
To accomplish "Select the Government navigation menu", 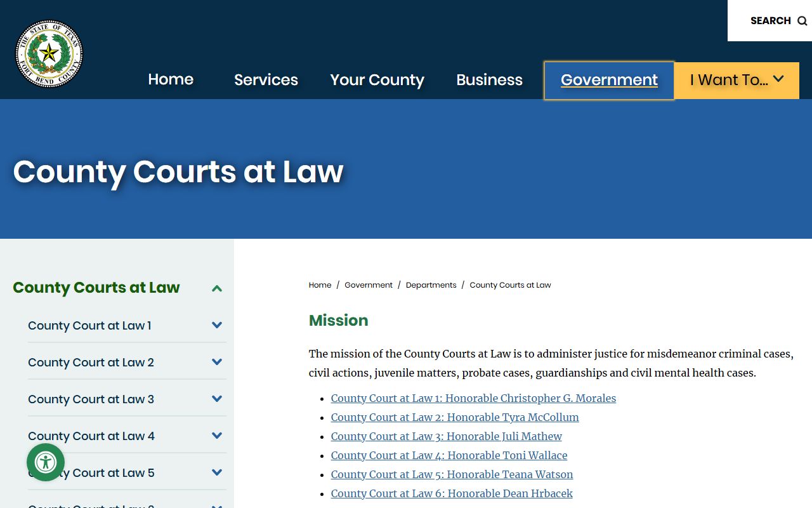I will (609, 80).
